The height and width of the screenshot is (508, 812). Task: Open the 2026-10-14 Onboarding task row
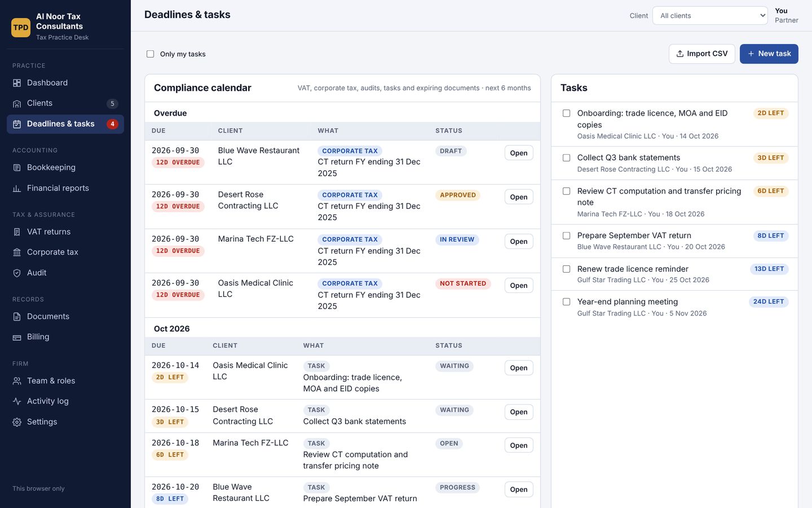tap(519, 368)
